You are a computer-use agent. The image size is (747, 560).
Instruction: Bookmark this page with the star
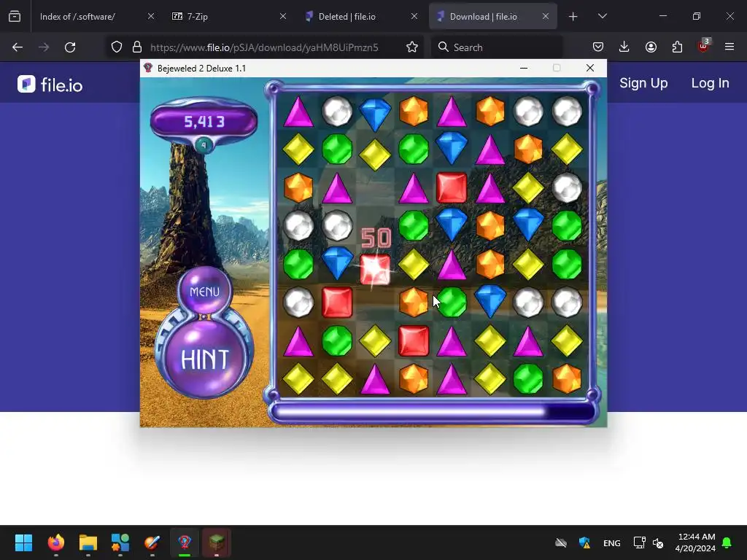click(x=412, y=47)
